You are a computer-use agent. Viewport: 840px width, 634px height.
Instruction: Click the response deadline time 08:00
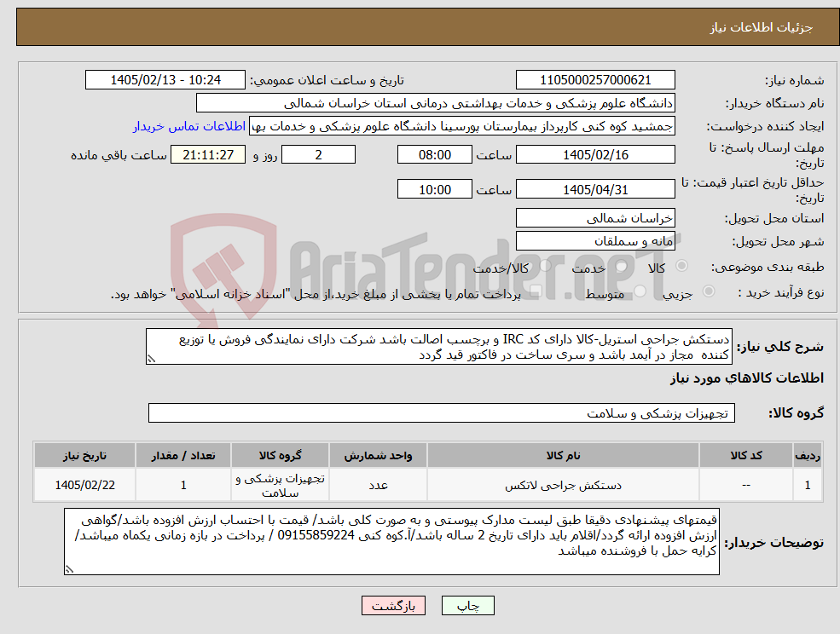[434, 155]
